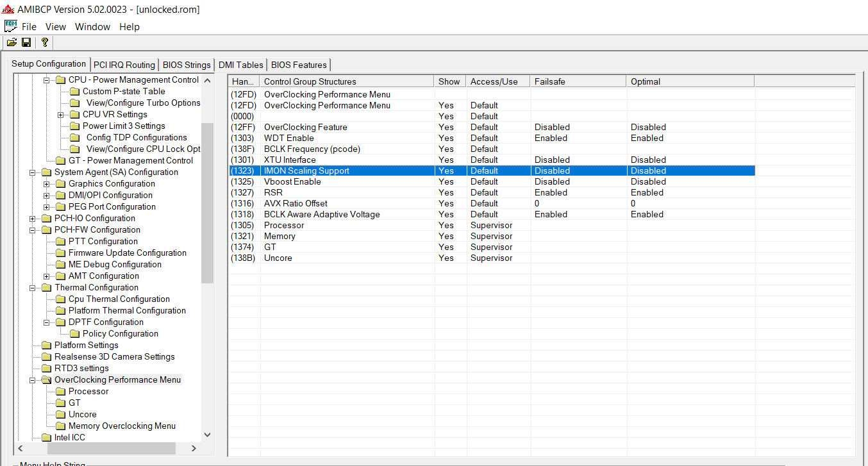Image resolution: width=868 pixels, height=466 pixels.
Task: Select folder icon next to Intel ICC
Action: (46, 437)
